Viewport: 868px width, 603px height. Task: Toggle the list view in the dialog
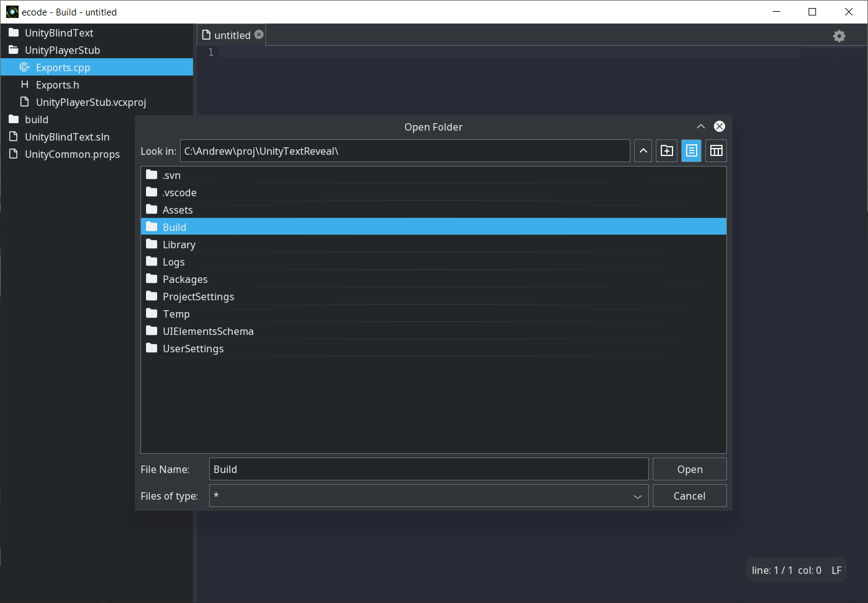pos(691,150)
